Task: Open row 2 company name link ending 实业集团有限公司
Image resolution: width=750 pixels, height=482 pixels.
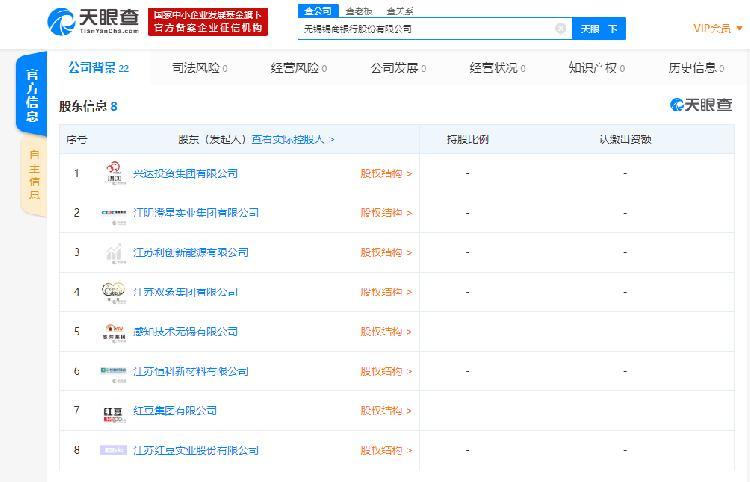Action: [196, 213]
